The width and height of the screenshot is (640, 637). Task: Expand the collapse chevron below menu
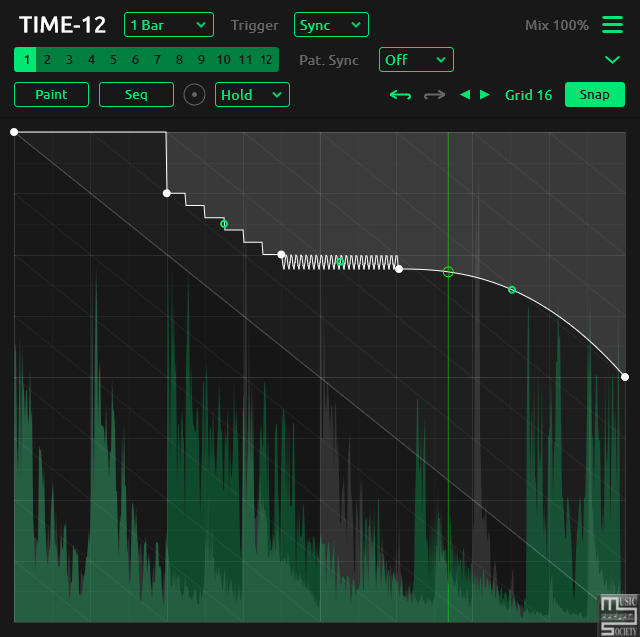(x=612, y=60)
